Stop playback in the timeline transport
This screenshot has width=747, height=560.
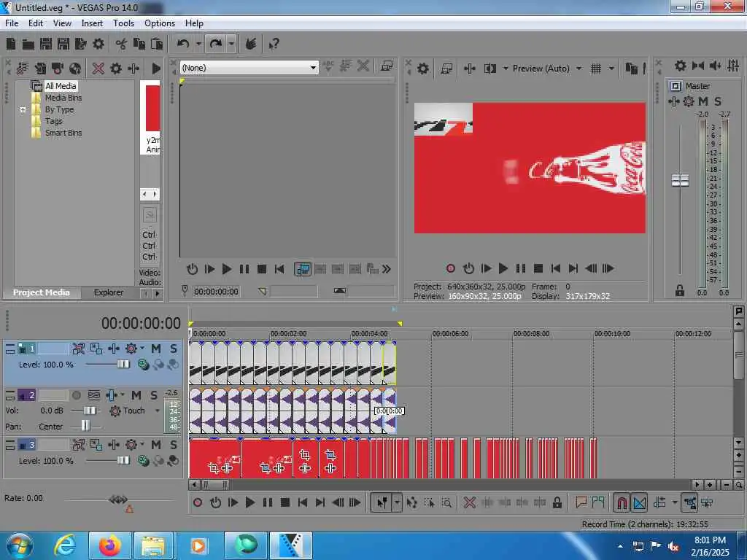tap(285, 502)
